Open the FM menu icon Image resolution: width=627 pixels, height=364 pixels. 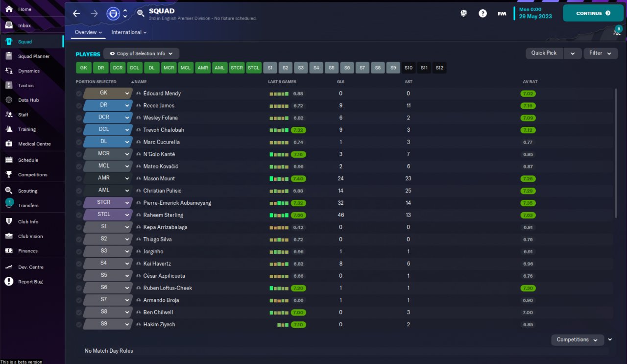pyautogui.click(x=502, y=14)
